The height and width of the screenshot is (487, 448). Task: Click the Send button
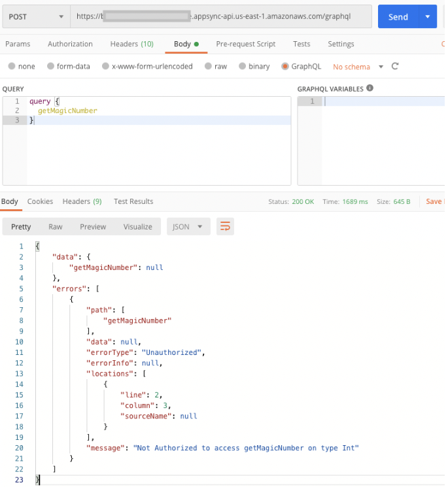tap(398, 17)
